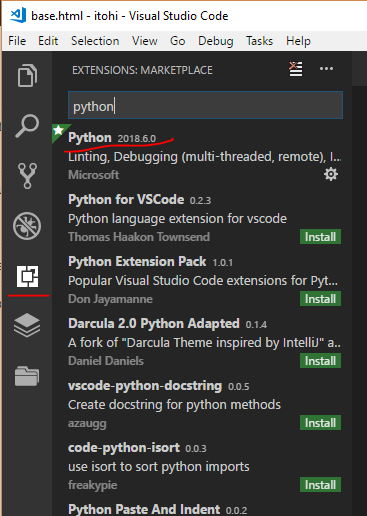
Task: Click the Visual Studio Code logo in title bar
Action: tap(18, 15)
